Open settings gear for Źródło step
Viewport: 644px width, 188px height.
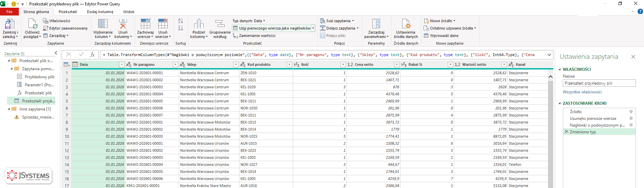(631, 111)
